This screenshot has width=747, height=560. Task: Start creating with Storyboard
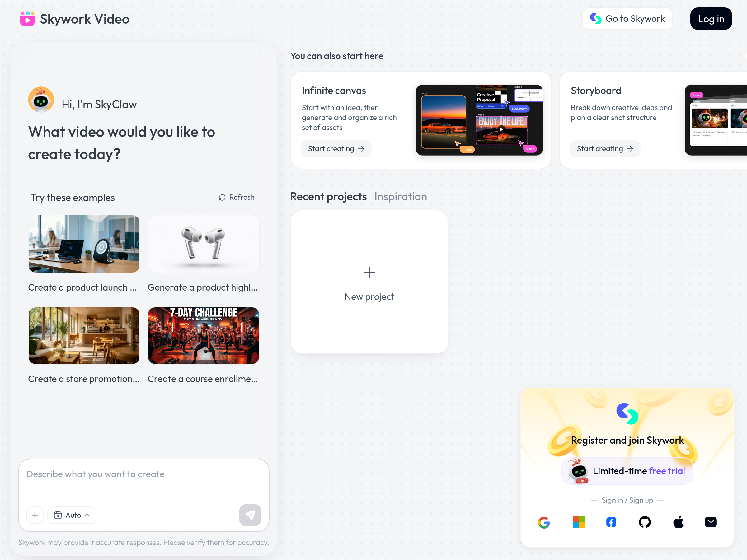(605, 148)
